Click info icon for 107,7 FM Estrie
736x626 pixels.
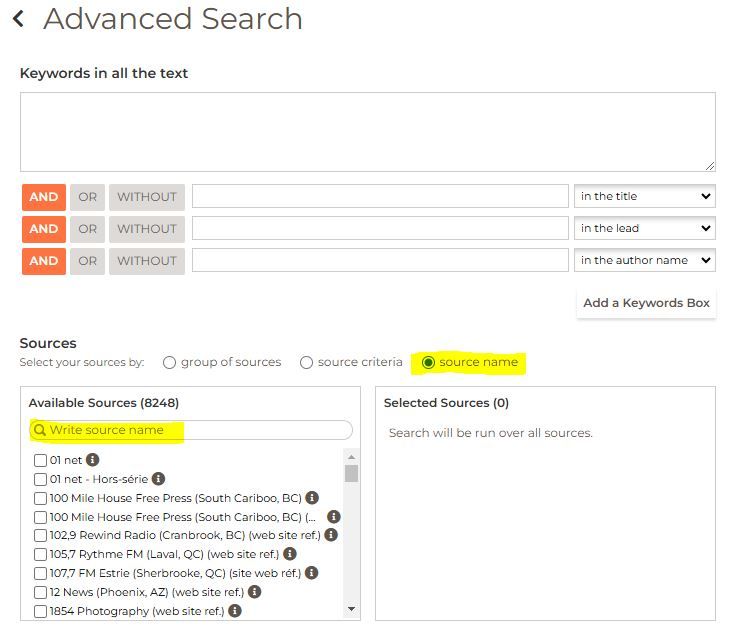312,573
